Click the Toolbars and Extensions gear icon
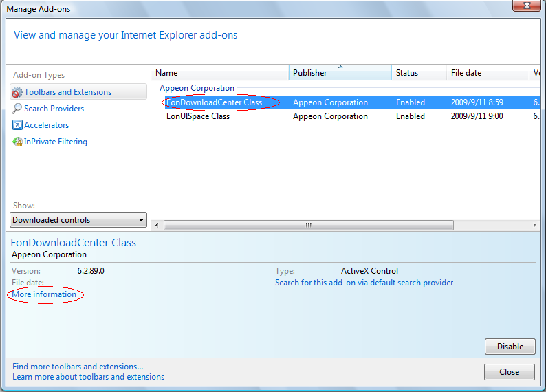 tap(17, 93)
